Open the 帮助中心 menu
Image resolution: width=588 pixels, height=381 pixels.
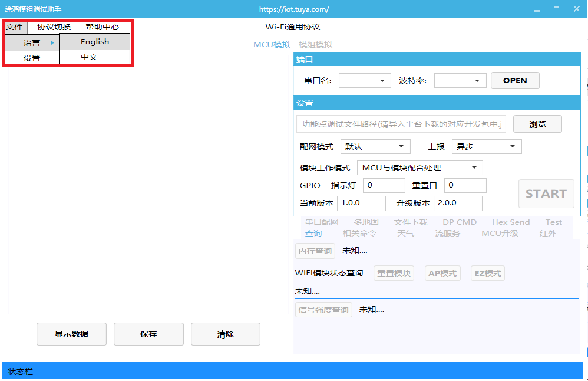103,27
